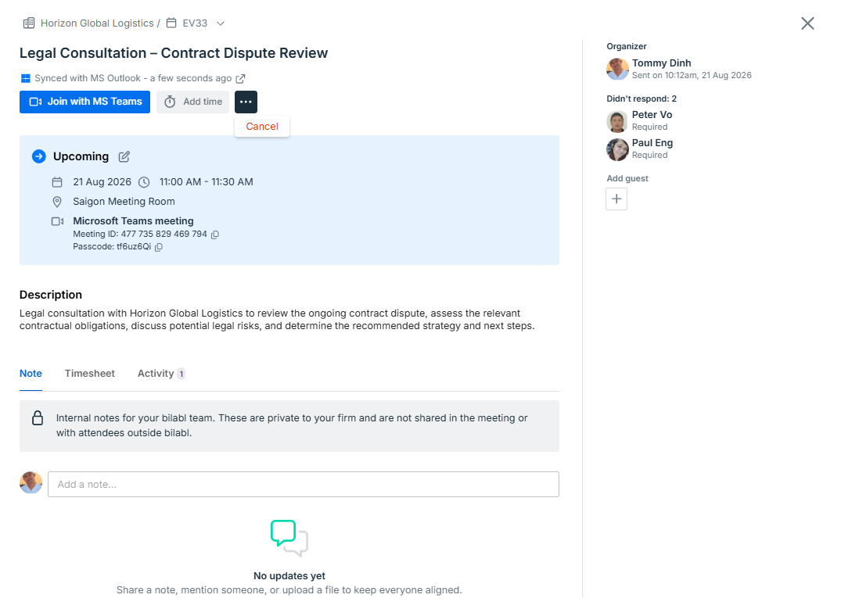Image resolution: width=841 pixels, height=616 pixels.
Task: Expand the EV33 dropdown chevron
Action: point(220,23)
